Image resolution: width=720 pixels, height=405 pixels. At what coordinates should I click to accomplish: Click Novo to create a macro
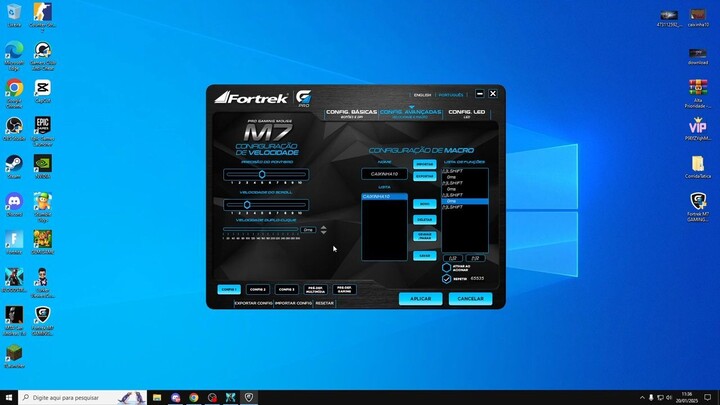(x=425, y=204)
